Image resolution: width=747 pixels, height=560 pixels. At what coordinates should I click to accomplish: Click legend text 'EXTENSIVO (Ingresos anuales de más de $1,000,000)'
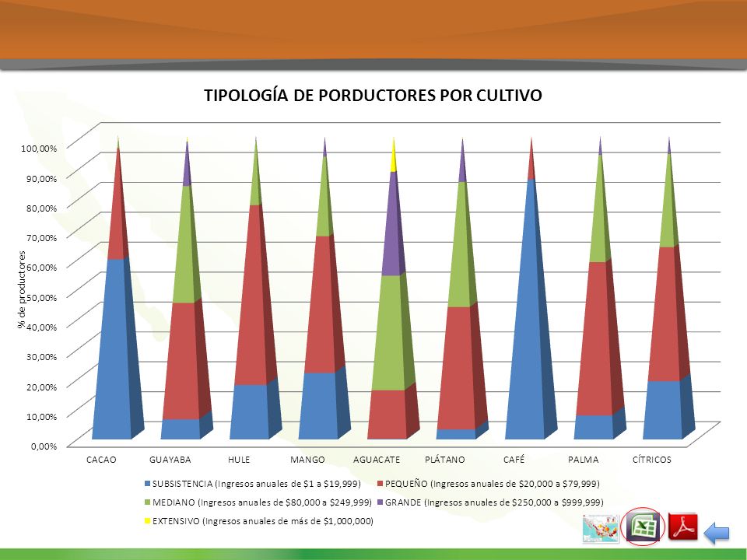pyautogui.click(x=263, y=521)
